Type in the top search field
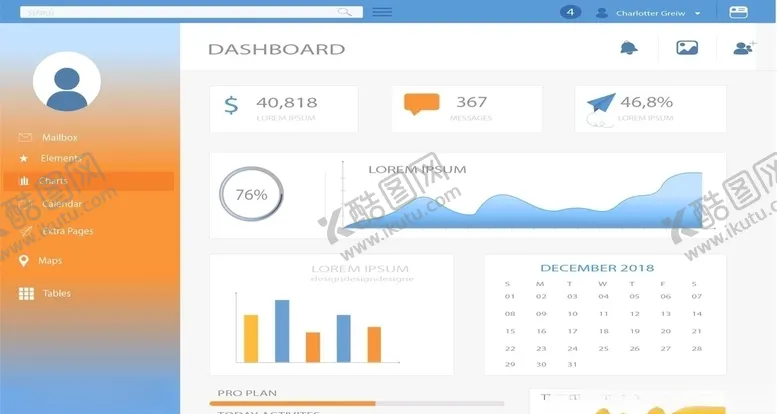This screenshot has height=414, width=777. [x=180, y=12]
